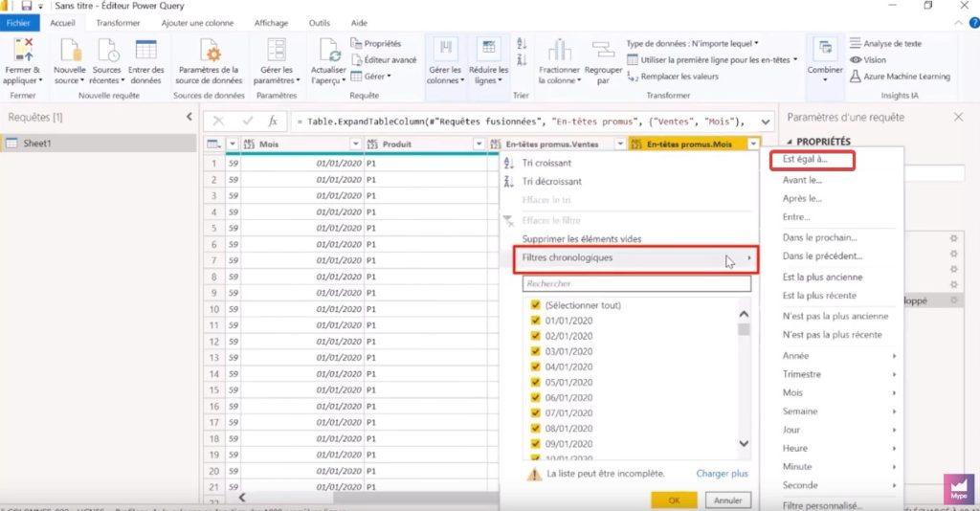Click the save icon in the title bar

pos(26,6)
